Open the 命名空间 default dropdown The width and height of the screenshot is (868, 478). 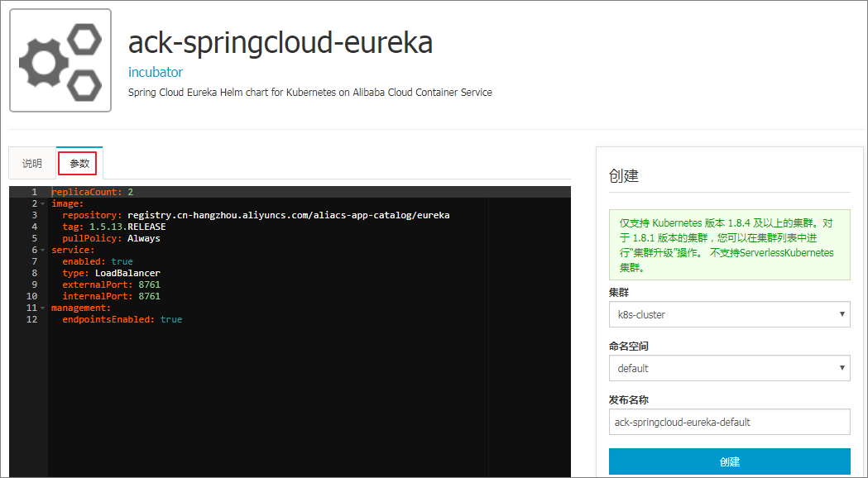[x=730, y=368]
